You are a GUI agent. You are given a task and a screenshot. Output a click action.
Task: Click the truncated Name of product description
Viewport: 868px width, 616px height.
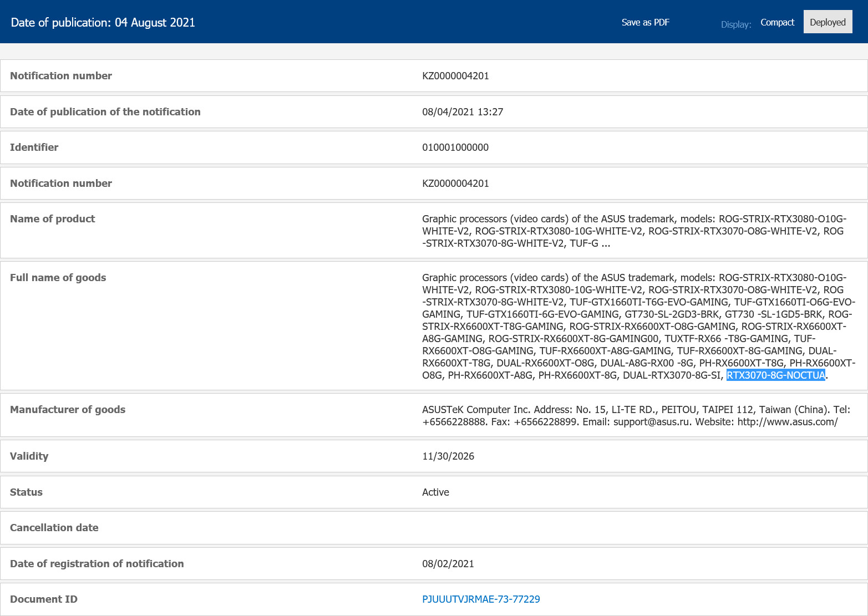[634, 231]
